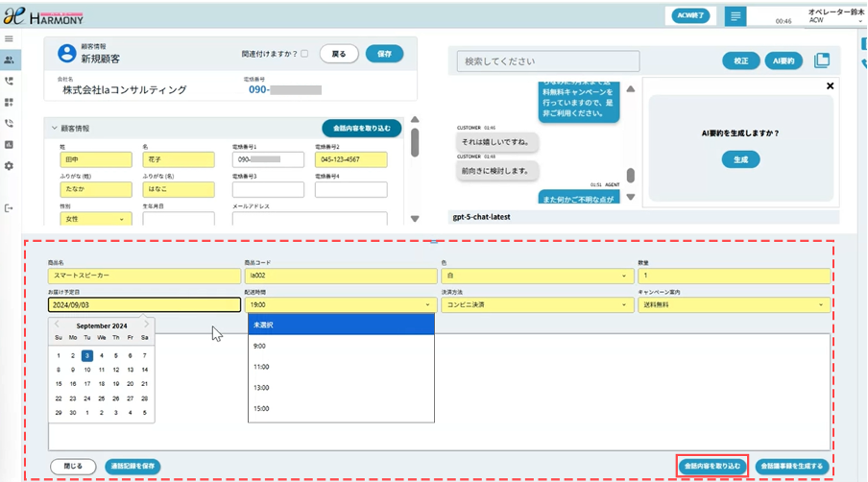Screen dimensions: 868x482
Task: Open the call history phone icon in sidebar
Action: click(9, 82)
